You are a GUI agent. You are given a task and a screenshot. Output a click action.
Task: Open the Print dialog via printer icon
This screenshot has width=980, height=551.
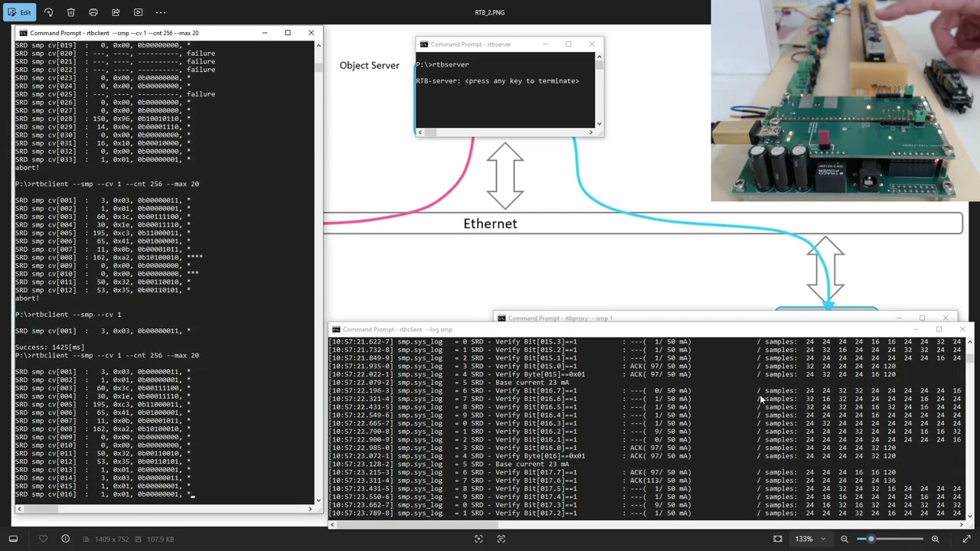tap(93, 12)
